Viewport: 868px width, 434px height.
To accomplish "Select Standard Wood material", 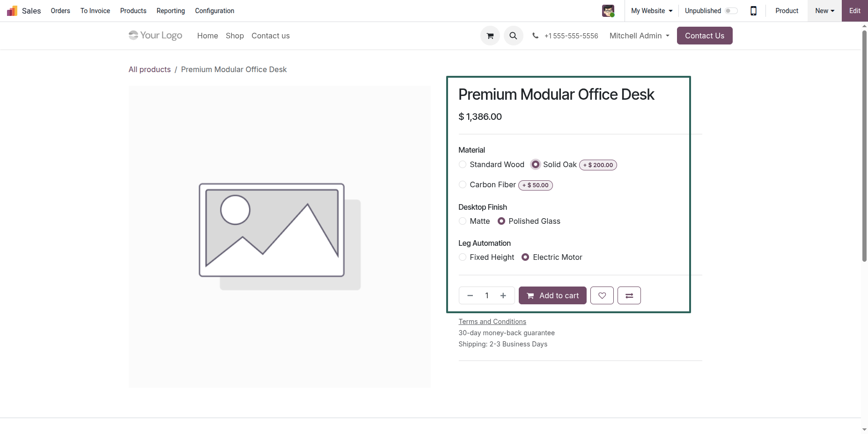I will click(463, 164).
